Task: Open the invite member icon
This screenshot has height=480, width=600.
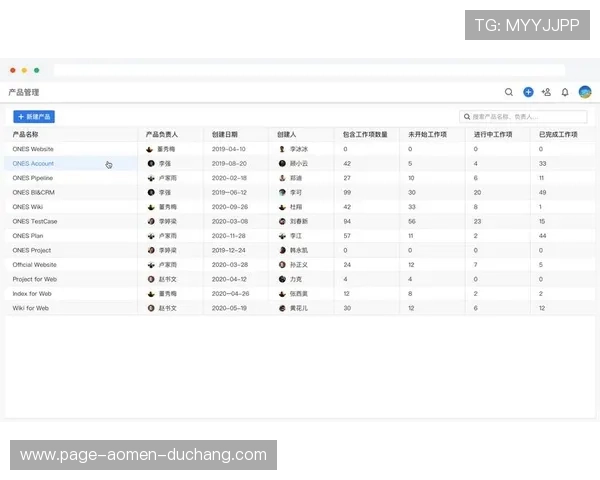Action: [x=546, y=92]
